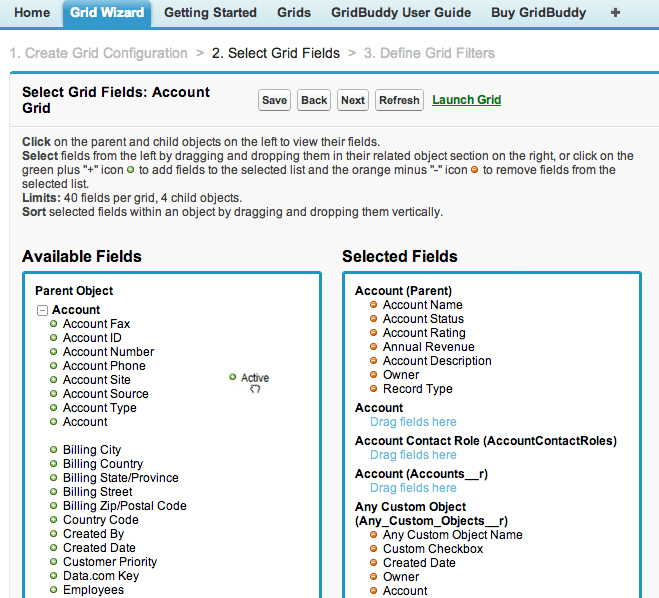The height and width of the screenshot is (598, 659).
Task: Select the Account Contact Role object header
Action: (x=485, y=441)
